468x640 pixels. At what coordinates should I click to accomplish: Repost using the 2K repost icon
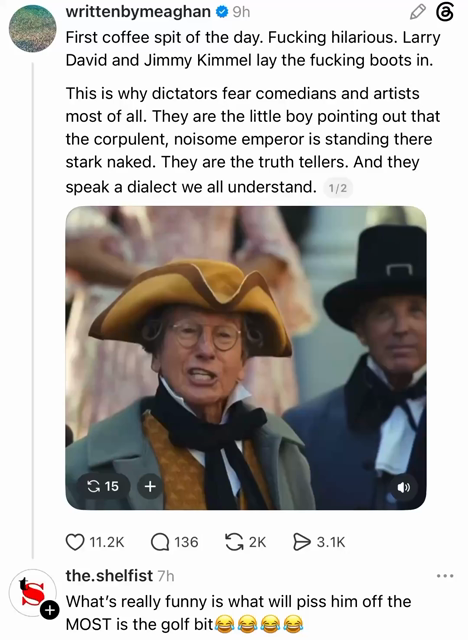[234, 542]
